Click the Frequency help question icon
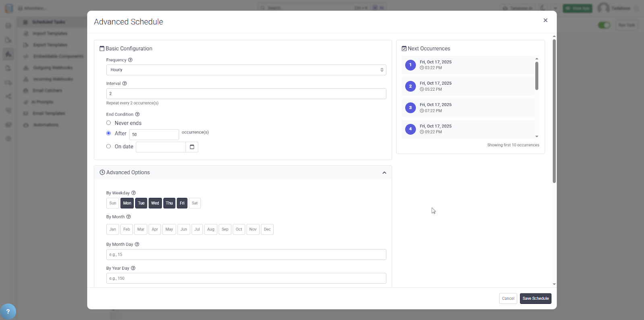The width and height of the screenshot is (644, 320). 130,60
